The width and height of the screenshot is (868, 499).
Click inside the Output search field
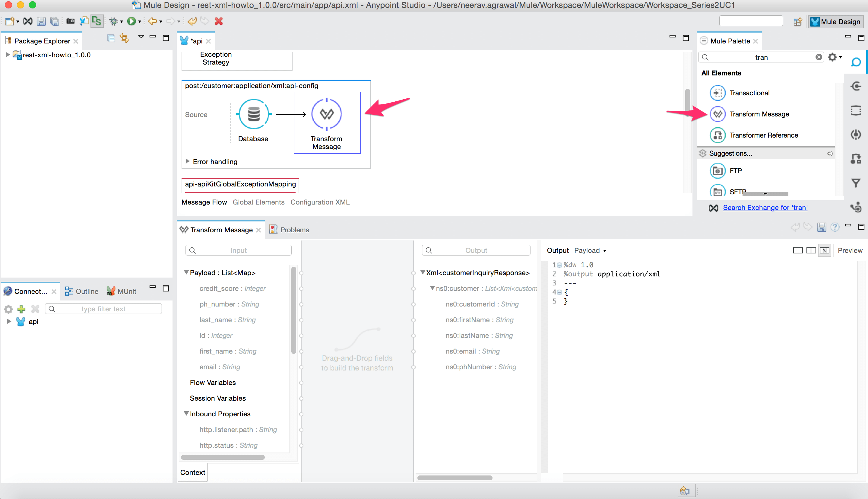point(476,250)
